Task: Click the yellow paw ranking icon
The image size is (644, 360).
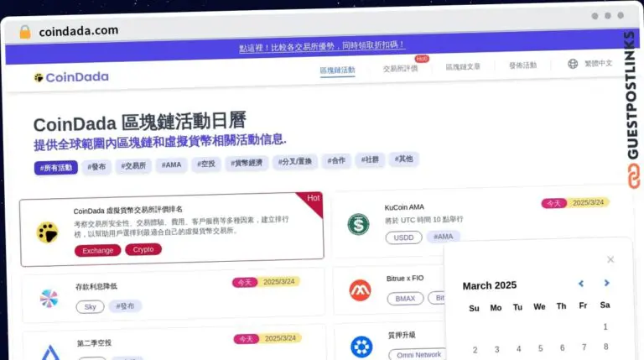Action: point(47,232)
